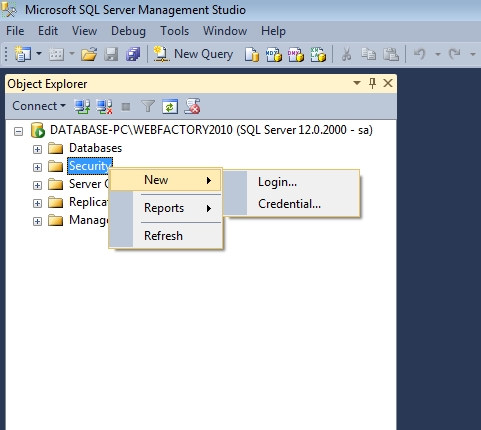Choose Refresh from the context menu

pyautogui.click(x=166, y=236)
